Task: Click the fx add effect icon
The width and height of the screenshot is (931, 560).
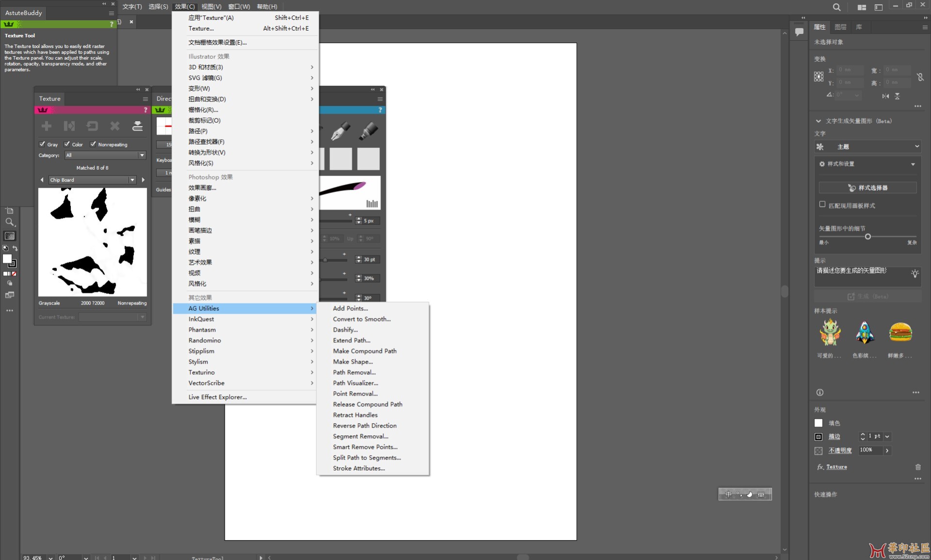Action: pyautogui.click(x=820, y=467)
